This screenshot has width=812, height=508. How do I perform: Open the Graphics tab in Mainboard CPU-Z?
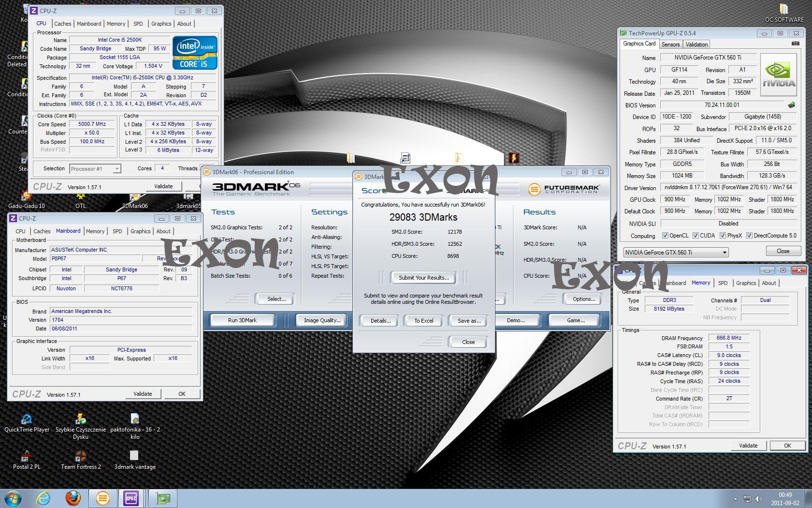[x=140, y=231]
